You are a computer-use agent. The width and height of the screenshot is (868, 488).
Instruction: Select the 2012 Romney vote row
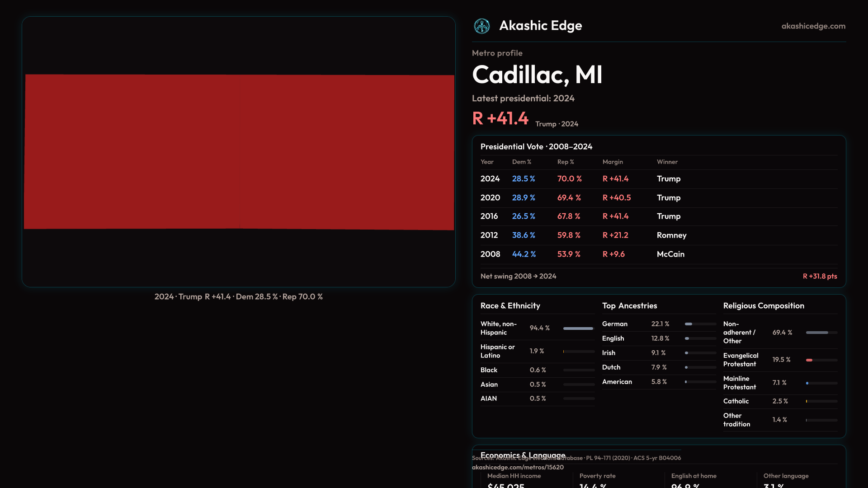pyautogui.click(x=658, y=235)
